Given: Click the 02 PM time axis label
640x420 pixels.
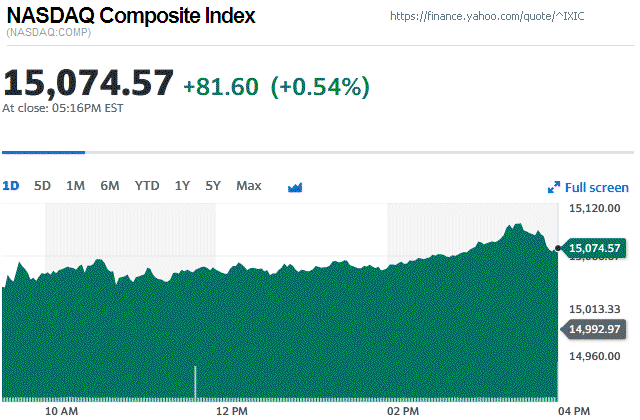Looking at the screenshot, I should coord(402,411).
